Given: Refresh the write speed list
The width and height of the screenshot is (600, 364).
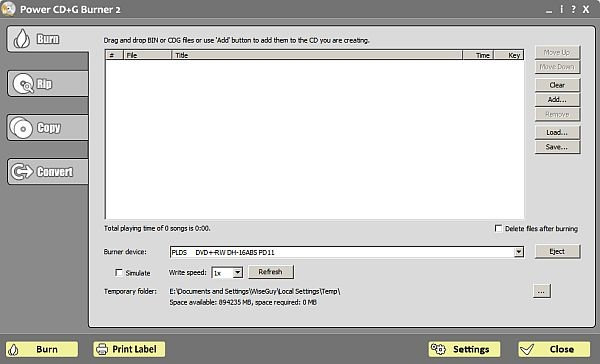Looking at the screenshot, I should (271, 272).
